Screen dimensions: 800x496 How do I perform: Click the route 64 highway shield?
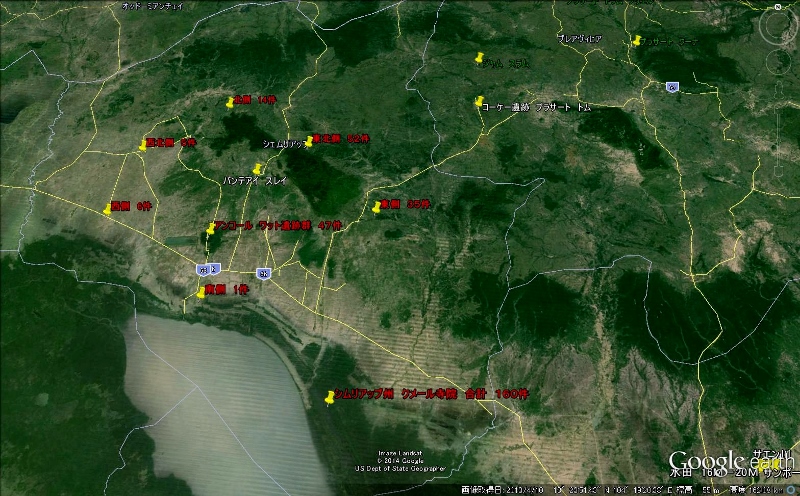pyautogui.click(x=674, y=86)
